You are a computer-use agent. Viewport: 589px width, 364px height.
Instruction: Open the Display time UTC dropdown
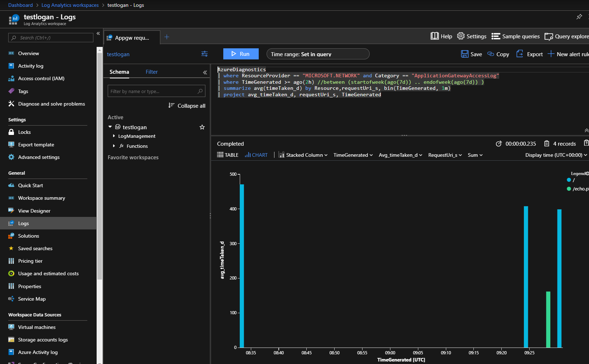(556, 155)
